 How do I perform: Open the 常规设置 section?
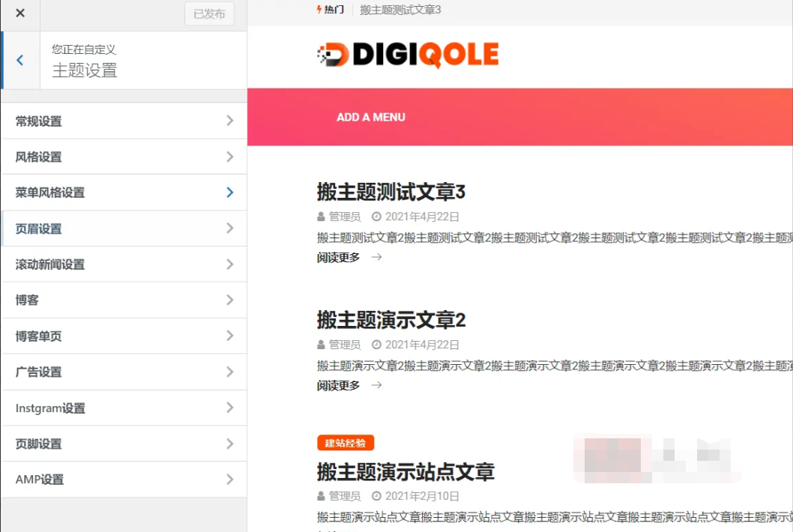(124, 121)
